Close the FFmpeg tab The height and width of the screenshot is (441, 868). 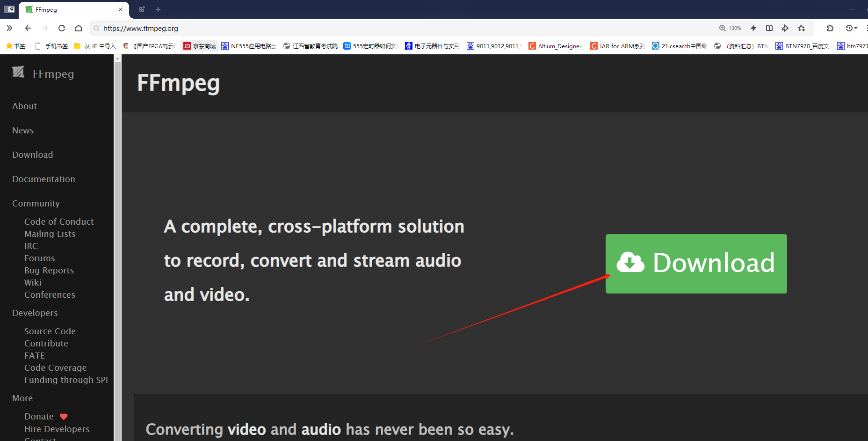click(121, 9)
